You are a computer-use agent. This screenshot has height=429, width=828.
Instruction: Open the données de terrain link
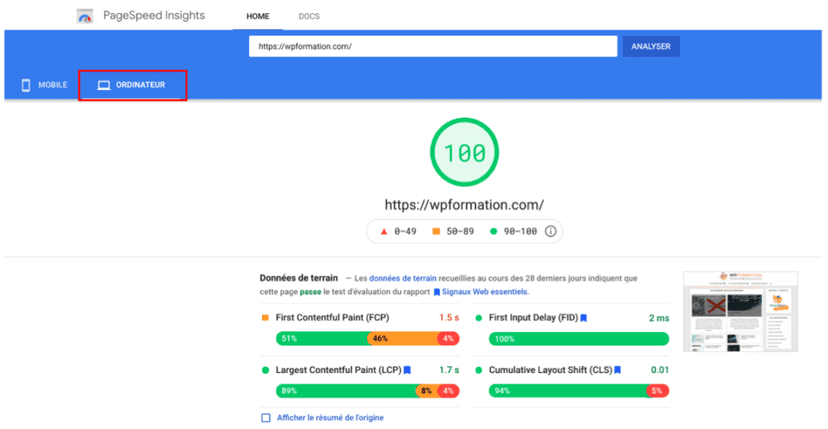click(x=402, y=278)
